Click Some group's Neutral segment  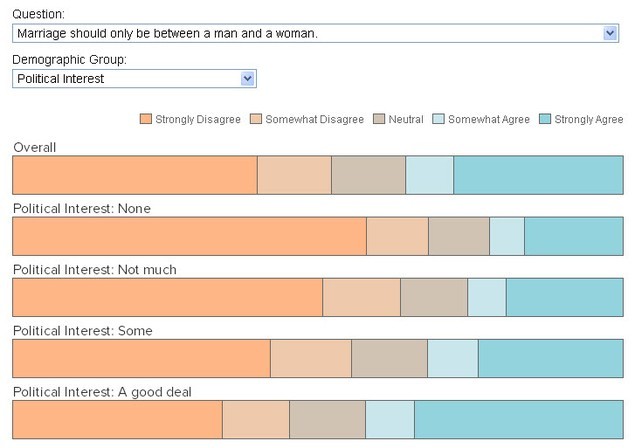point(390,358)
